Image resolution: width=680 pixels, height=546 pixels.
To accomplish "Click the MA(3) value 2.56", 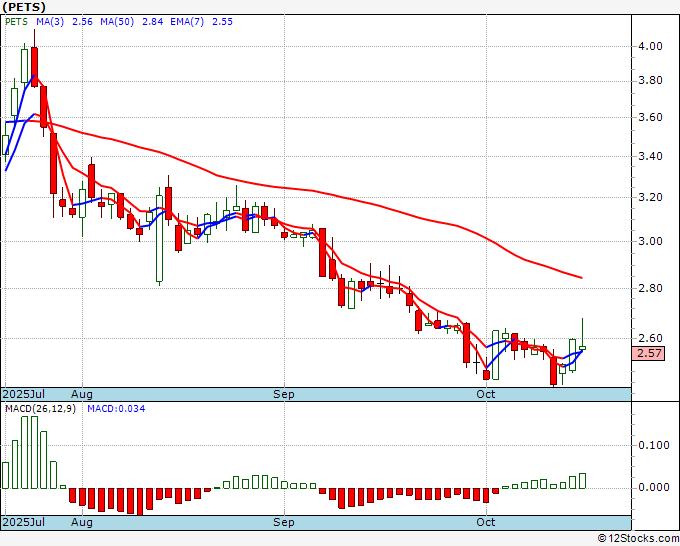I will 82,22.
